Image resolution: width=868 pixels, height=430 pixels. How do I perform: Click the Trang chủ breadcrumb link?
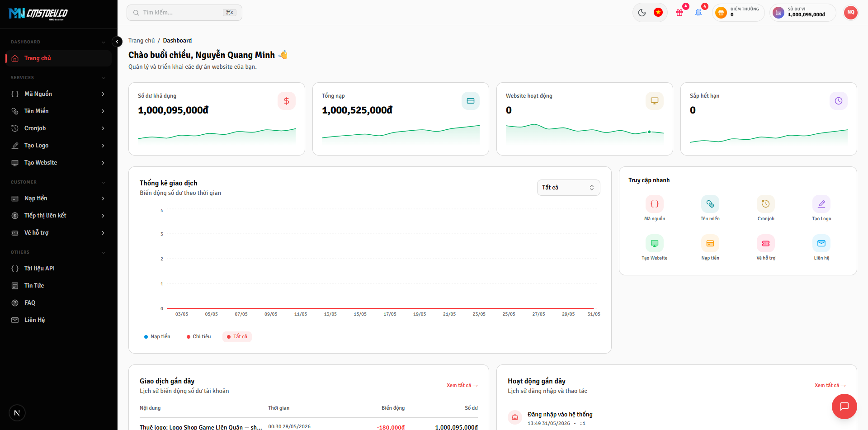pos(142,41)
